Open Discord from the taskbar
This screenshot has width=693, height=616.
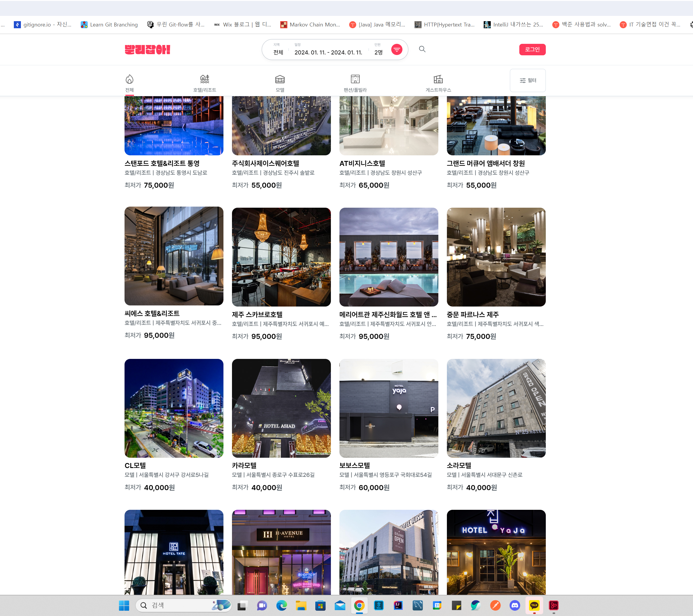coord(515,605)
